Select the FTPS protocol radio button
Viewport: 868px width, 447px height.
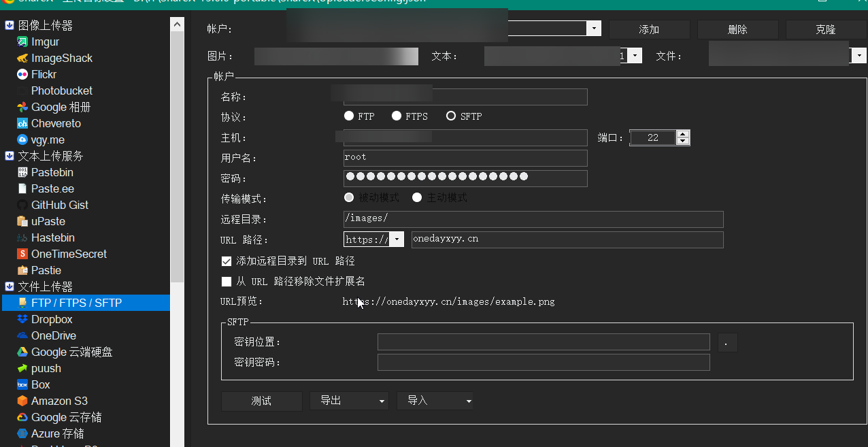(x=397, y=116)
